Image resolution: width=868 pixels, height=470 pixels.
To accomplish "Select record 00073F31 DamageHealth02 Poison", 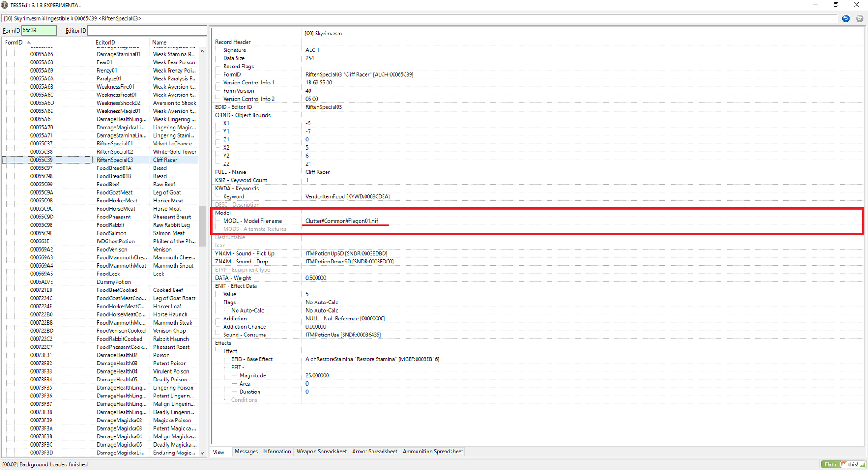I will coord(101,355).
